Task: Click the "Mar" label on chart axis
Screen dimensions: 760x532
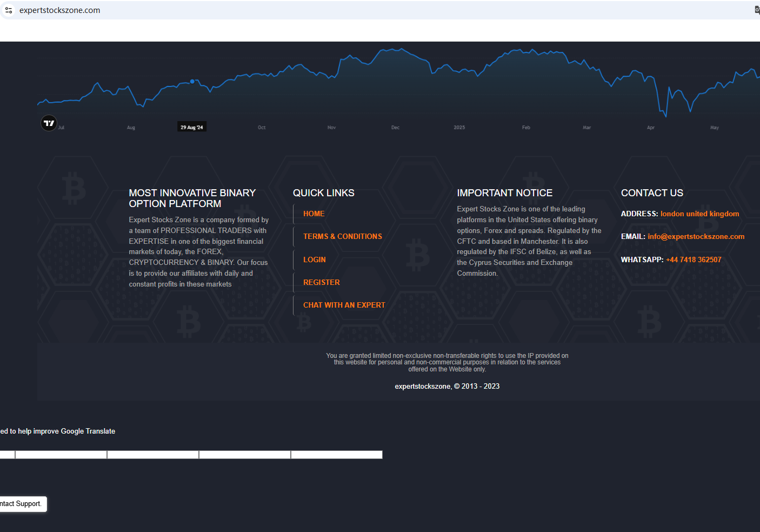Action: coord(587,128)
